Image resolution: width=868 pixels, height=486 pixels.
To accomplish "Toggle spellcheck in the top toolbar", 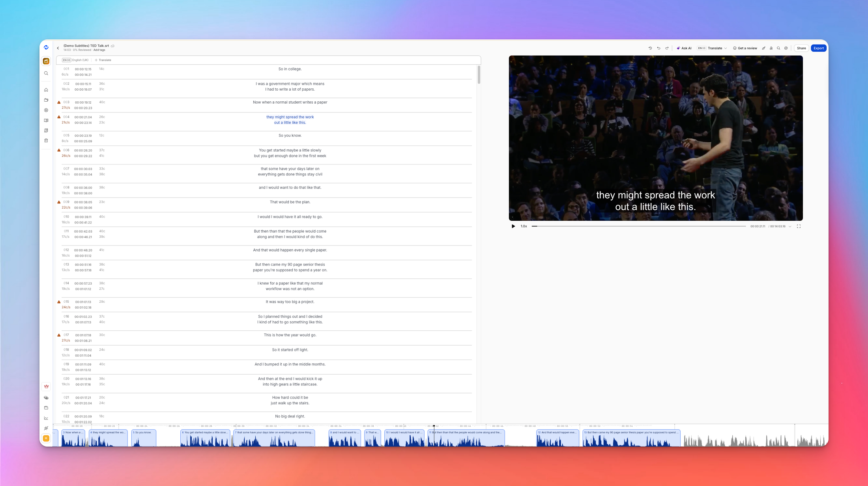I will pos(771,48).
